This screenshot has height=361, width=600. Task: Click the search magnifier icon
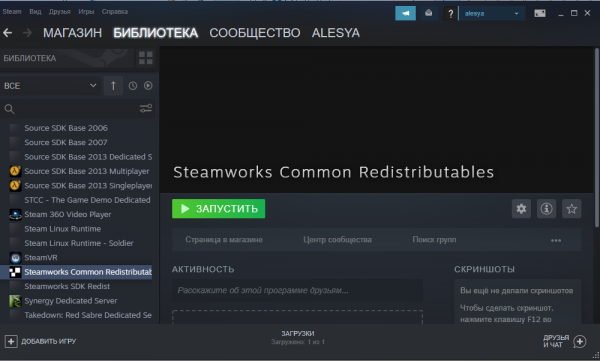tap(10, 109)
